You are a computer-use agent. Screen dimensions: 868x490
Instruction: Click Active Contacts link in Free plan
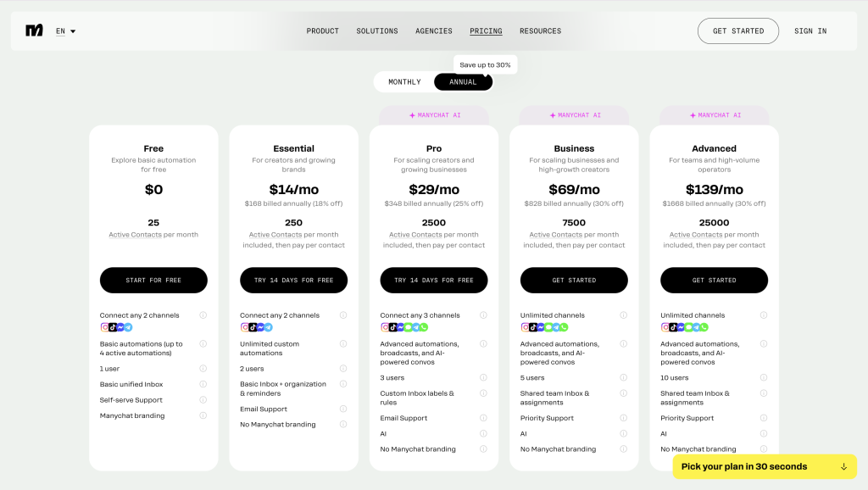point(136,235)
